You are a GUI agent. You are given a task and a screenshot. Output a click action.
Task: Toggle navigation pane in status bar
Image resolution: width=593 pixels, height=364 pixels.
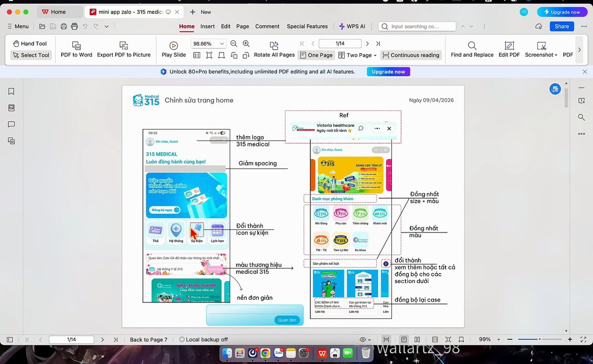click(x=10, y=339)
